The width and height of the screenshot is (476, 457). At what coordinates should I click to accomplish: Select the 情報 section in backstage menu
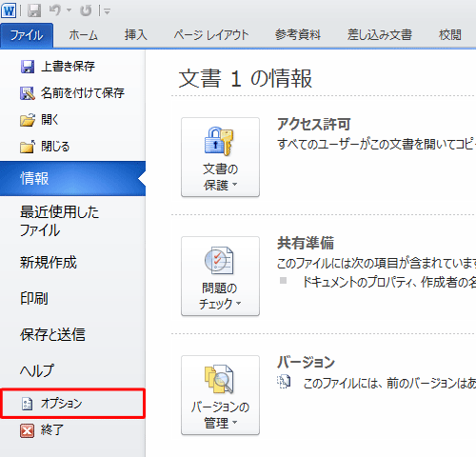(x=72, y=178)
